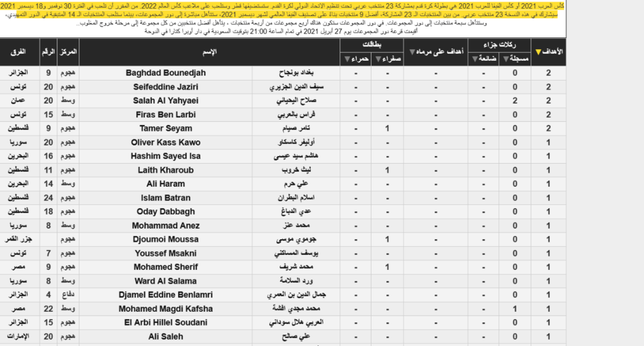The width and height of the screenshot is (644, 346).
Task: Select the Arabic name سيف الدين الجزيري
Action: coord(296,87)
